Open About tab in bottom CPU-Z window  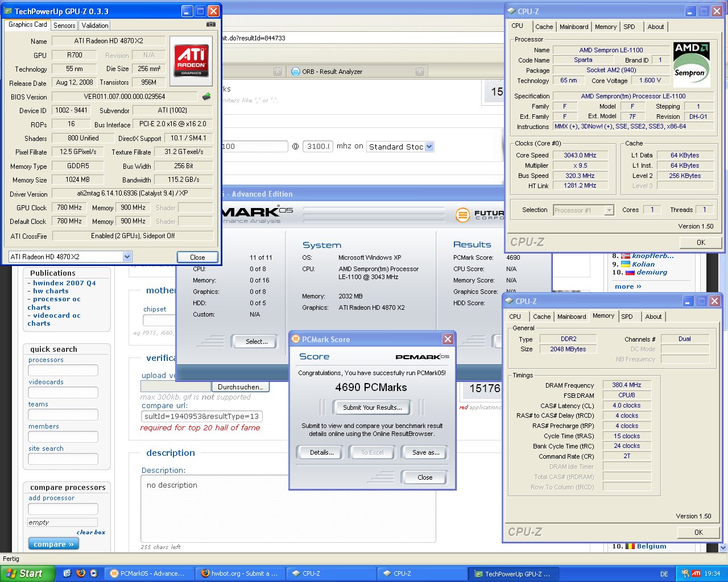point(653,317)
